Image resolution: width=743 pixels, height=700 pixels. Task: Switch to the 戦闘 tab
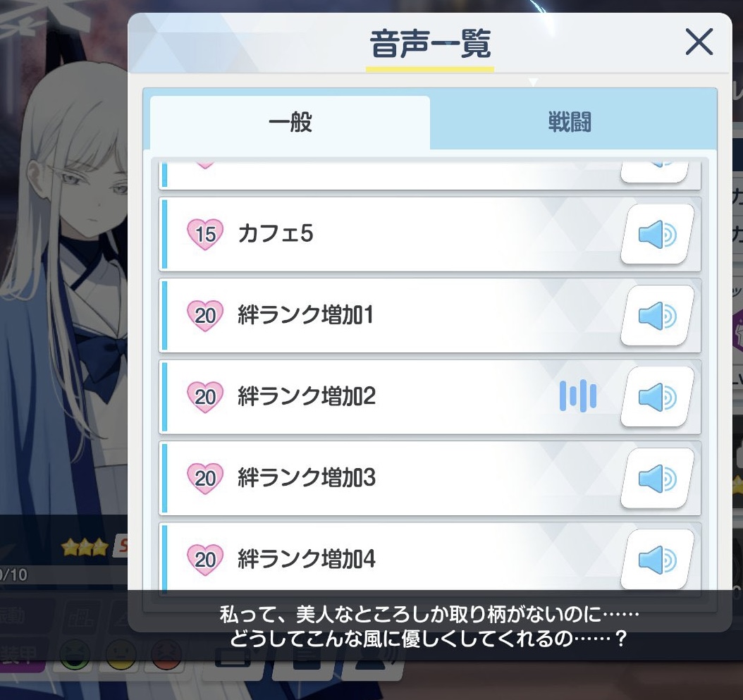click(570, 122)
